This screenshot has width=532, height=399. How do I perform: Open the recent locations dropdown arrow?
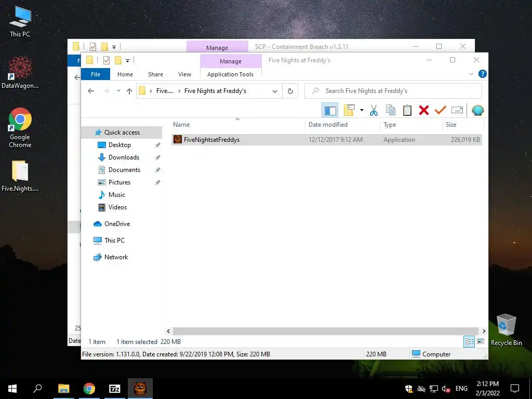point(118,91)
